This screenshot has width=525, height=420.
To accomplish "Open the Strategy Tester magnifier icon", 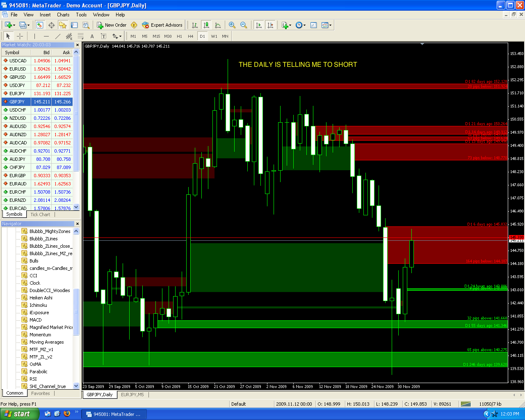I will click(86, 25).
